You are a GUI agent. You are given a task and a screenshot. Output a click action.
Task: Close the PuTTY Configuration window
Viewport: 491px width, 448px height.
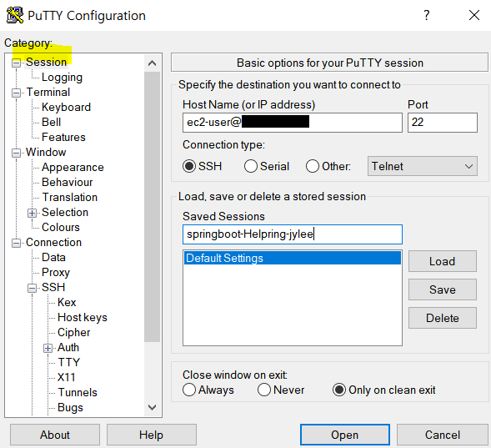474,15
